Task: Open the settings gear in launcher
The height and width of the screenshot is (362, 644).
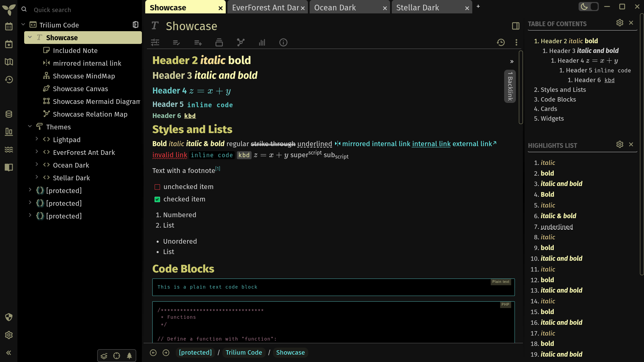Action: point(9,335)
